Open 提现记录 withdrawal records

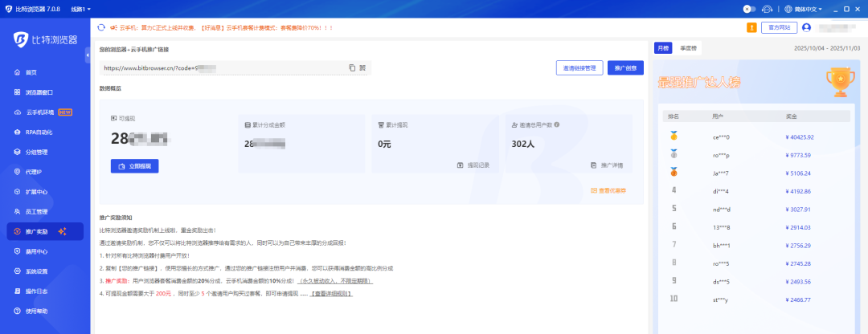pos(473,165)
